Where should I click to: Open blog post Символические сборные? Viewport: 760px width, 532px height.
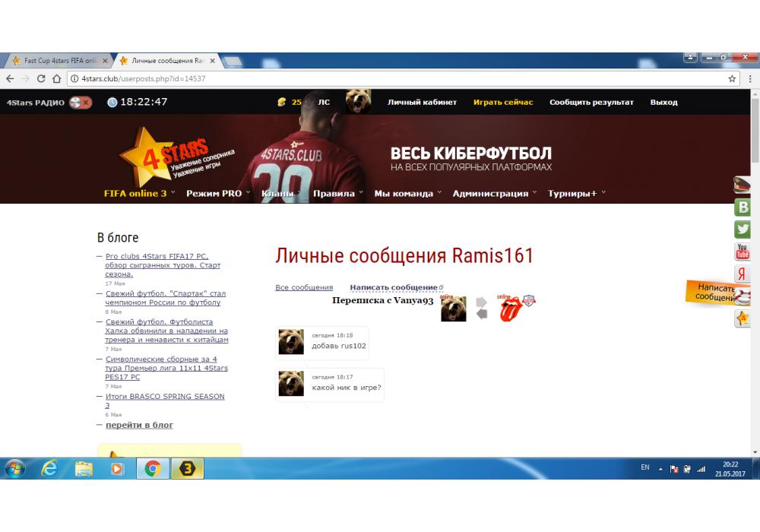166,369
